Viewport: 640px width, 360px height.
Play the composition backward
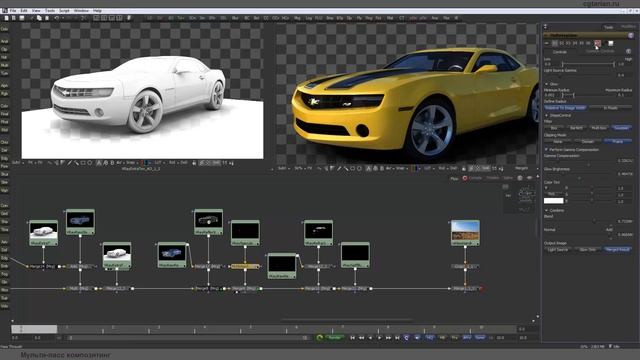point(370,338)
